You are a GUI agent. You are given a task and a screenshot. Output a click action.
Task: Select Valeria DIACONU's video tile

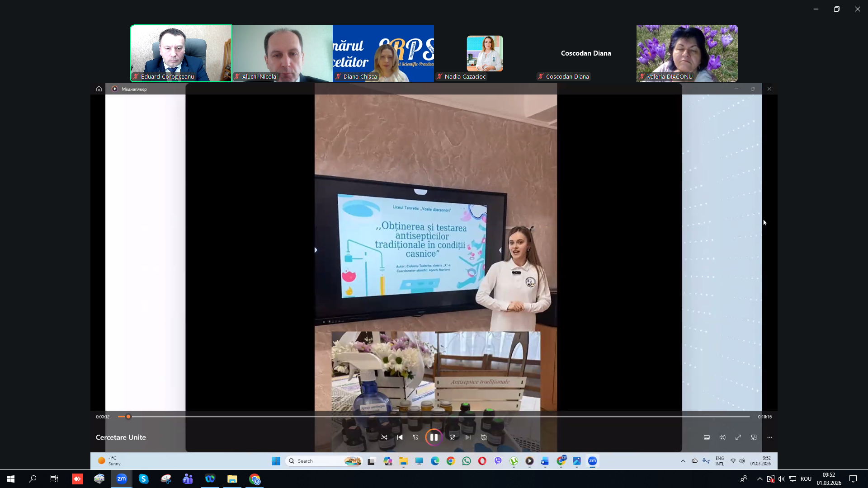pyautogui.click(x=687, y=53)
